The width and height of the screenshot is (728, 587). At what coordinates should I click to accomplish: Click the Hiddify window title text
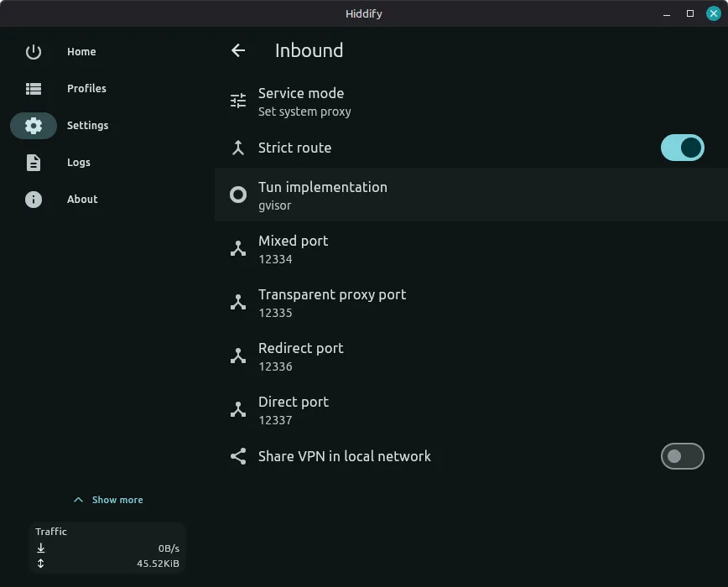pos(364,13)
